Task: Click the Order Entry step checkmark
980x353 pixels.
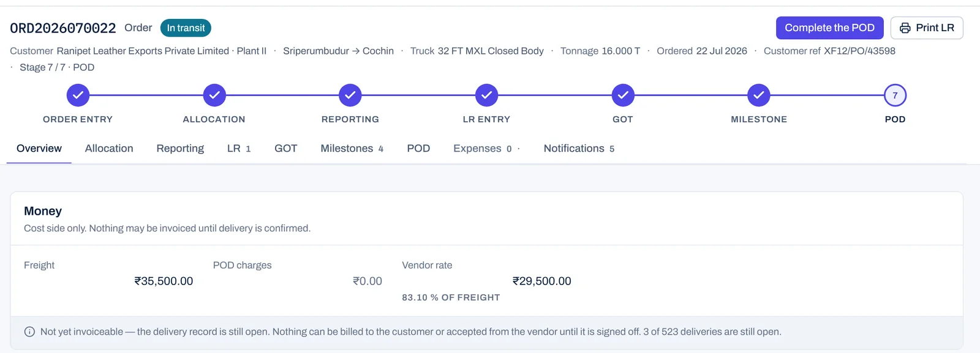Action: [x=78, y=95]
